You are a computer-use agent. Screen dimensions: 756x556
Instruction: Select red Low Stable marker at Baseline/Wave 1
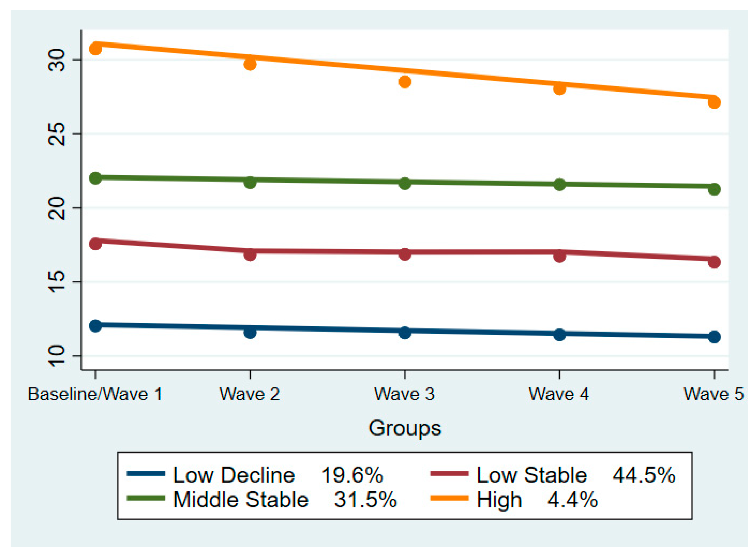[96, 243]
